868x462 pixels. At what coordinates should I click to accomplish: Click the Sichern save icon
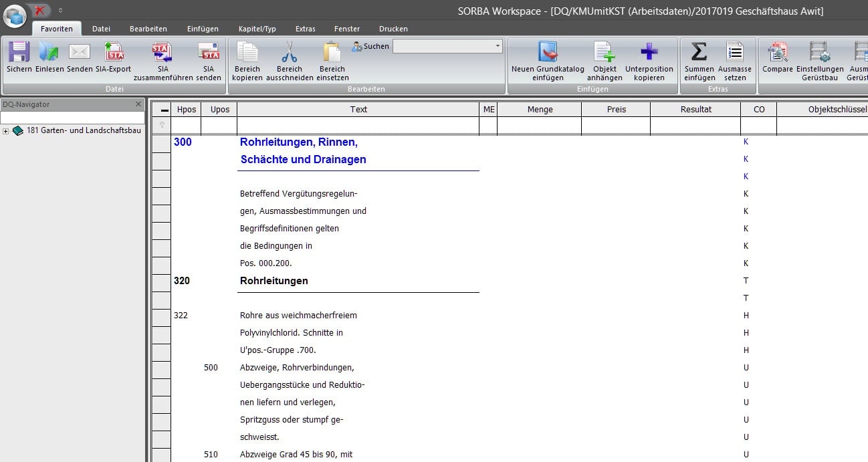click(19, 52)
